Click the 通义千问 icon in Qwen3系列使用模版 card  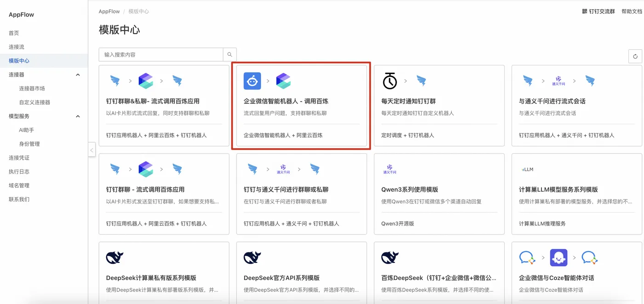click(390, 170)
